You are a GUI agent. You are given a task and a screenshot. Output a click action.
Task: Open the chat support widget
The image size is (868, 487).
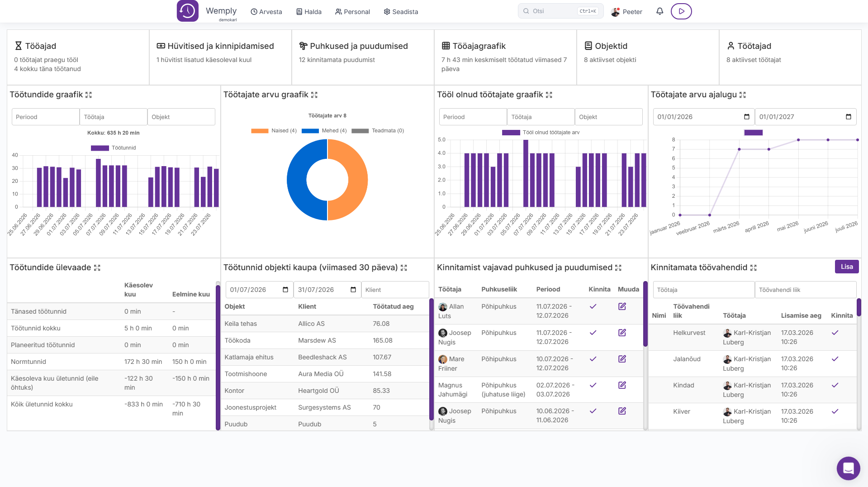click(x=848, y=468)
